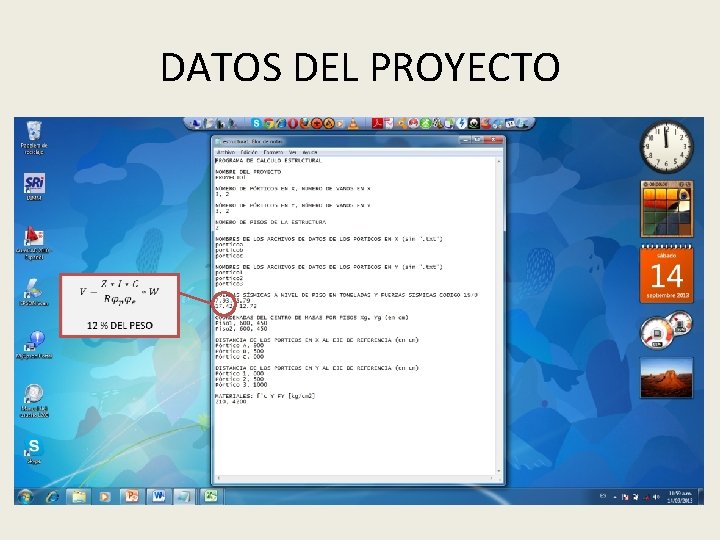Click the MATERIALES: f'c y Fy line

coord(265,396)
